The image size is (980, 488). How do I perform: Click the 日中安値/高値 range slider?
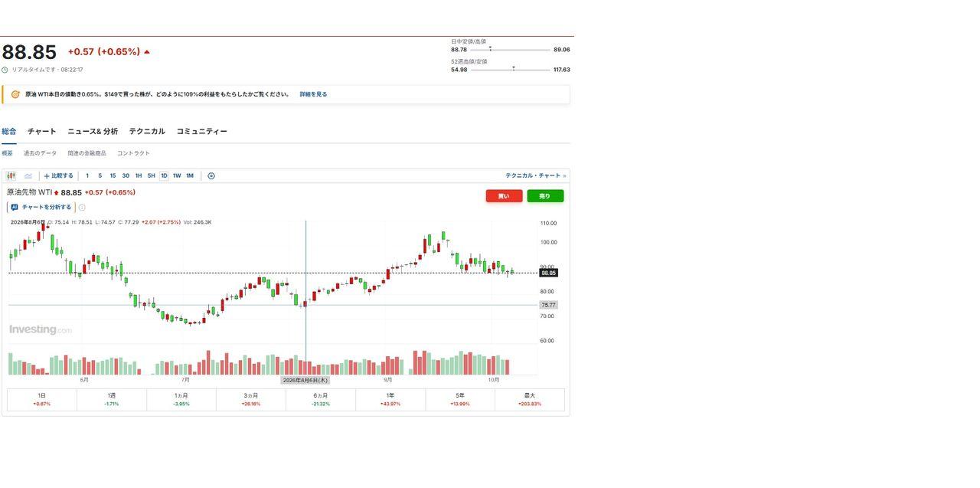point(510,50)
